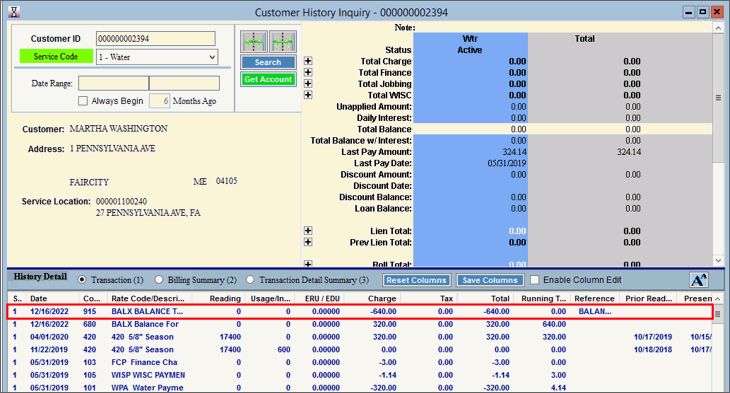Toggle the Always Begin checkbox
The width and height of the screenshot is (730, 393).
point(83,101)
